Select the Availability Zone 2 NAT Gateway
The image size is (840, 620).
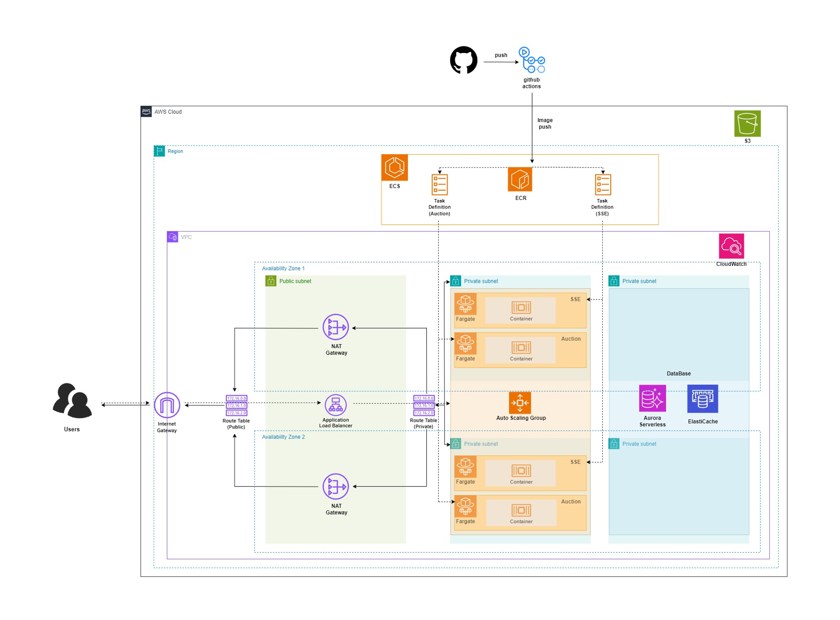pyautogui.click(x=336, y=486)
